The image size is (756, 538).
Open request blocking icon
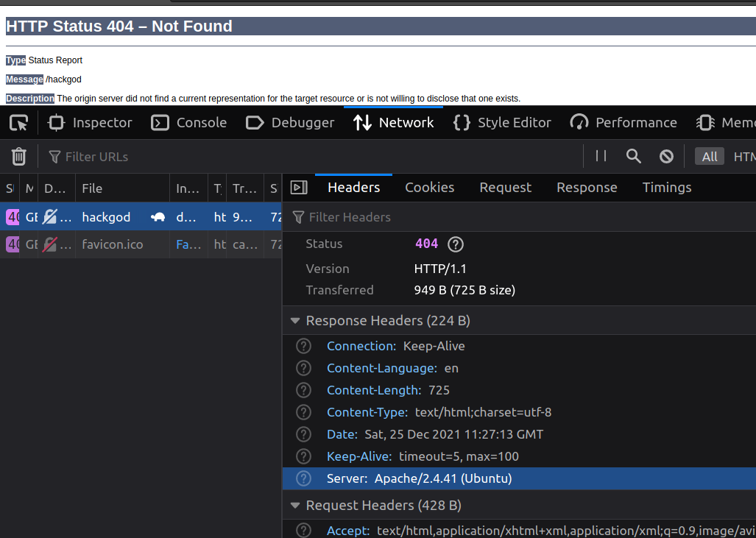point(666,156)
